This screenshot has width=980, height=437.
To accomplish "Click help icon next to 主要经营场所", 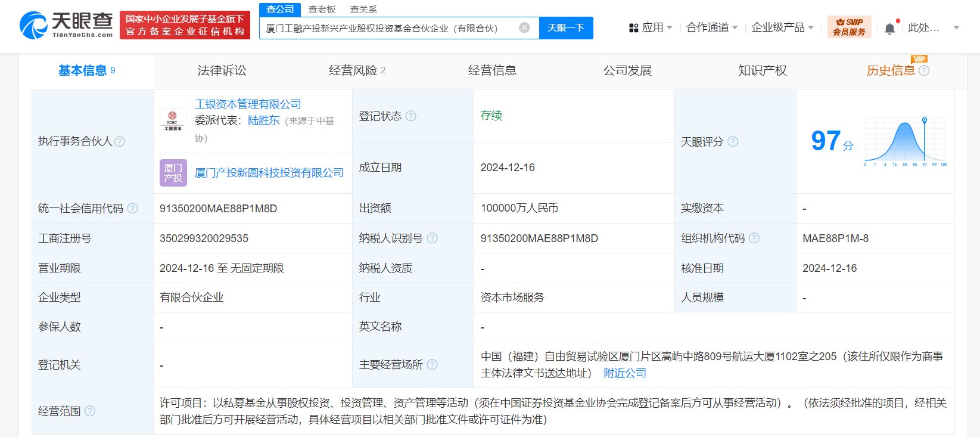I will point(432,364).
